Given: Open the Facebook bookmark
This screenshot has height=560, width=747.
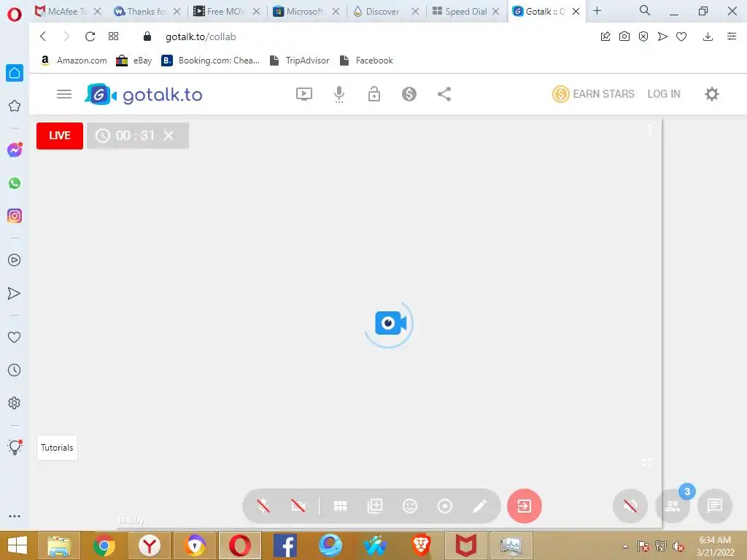Looking at the screenshot, I should click(x=366, y=61).
